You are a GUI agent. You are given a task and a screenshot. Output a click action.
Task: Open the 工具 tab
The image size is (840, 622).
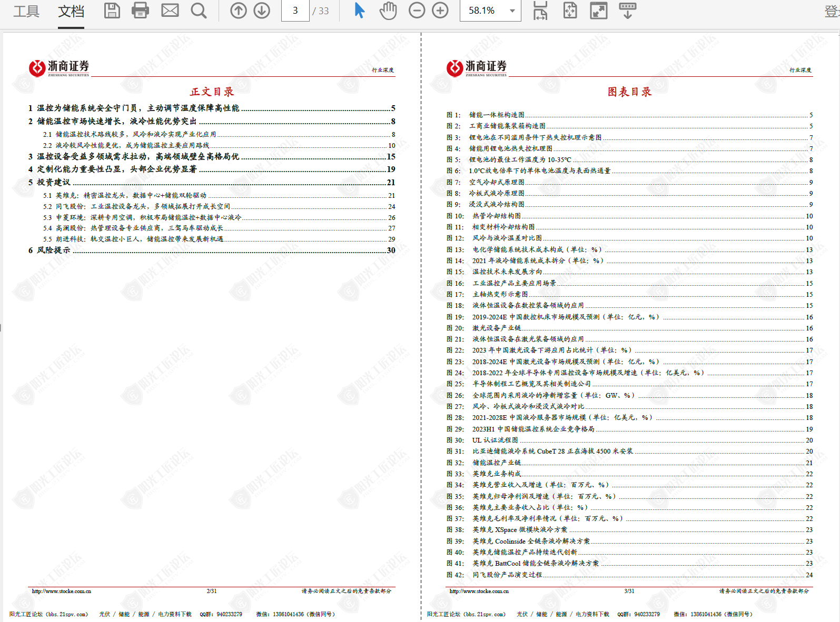point(26,11)
